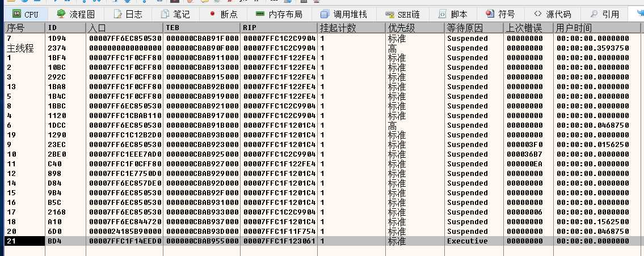The image size is (644, 256).
Task: Select thread ID D84
Action: (54, 183)
